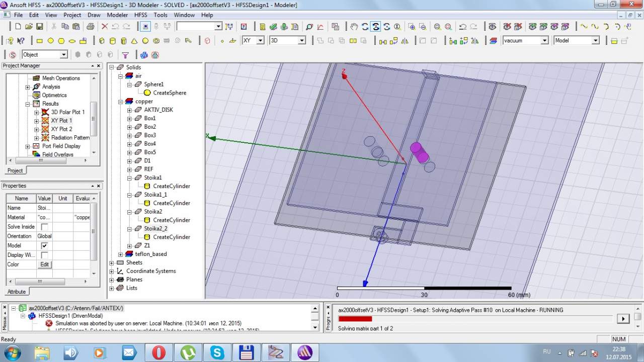Select XY Plot 2 in Results
Screen dimensions: 644x362
point(61,129)
